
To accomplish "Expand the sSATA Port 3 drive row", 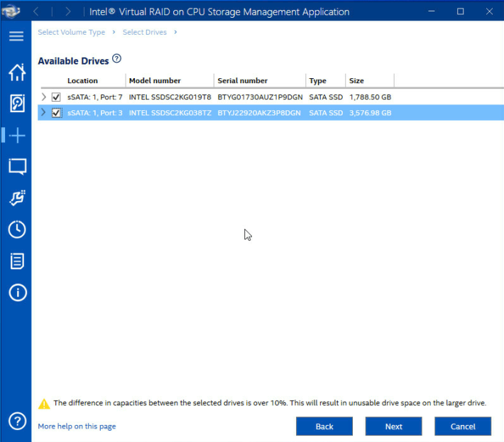I will tap(44, 112).
